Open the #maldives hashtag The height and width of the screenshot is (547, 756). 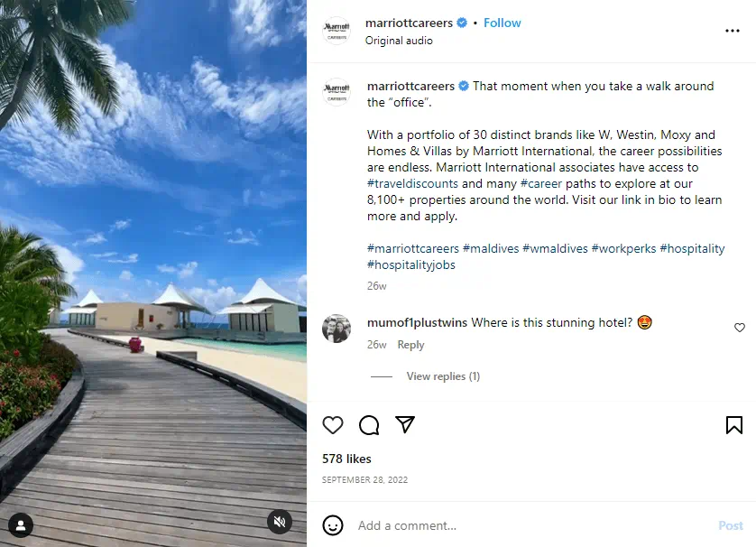pos(491,248)
